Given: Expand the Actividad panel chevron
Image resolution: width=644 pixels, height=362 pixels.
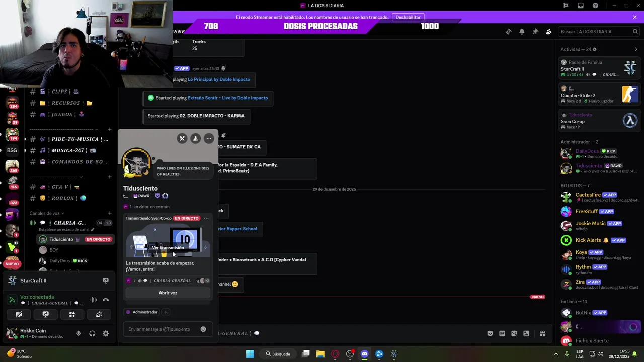Looking at the screenshot, I should point(636,49).
